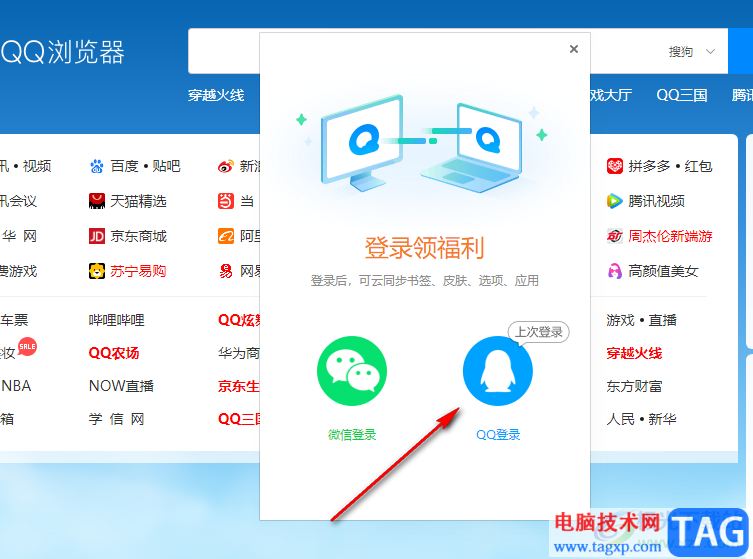The image size is (753, 559).
Task: Open the NBA link
Action: click(16, 386)
